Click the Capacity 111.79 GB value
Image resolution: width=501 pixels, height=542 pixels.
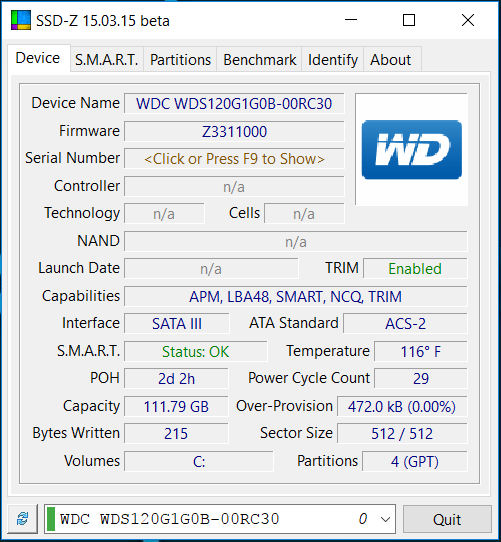click(176, 406)
